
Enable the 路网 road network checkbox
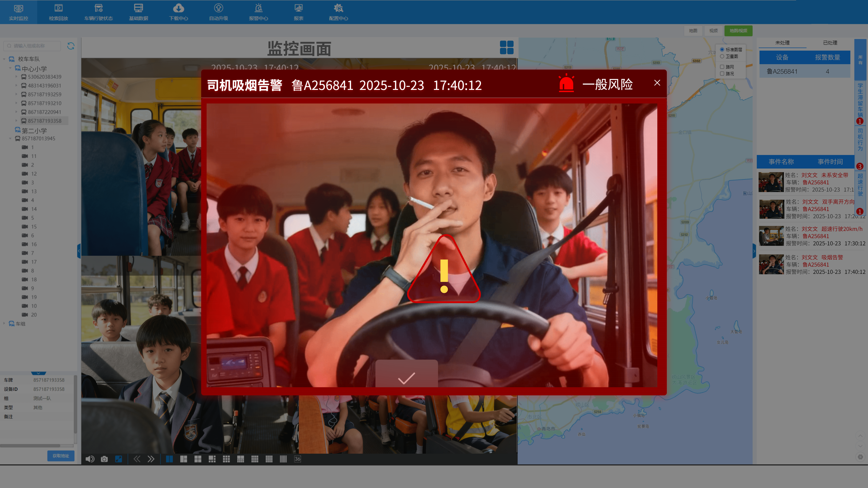pos(722,67)
